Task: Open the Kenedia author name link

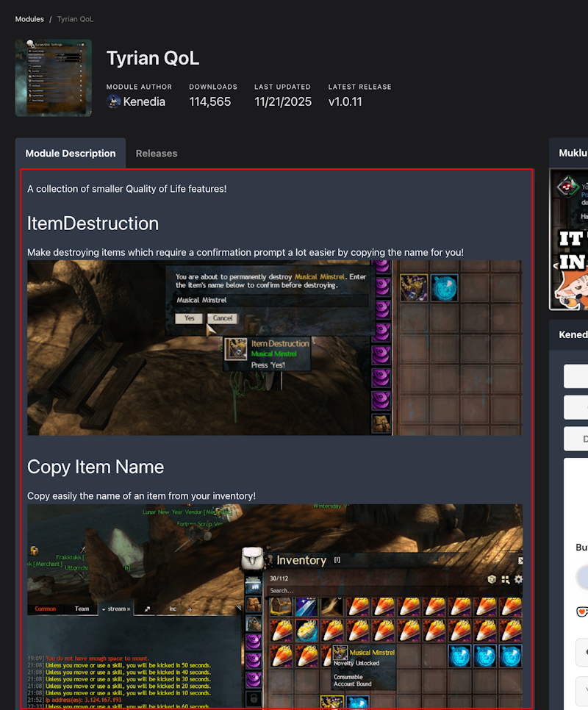Action: pyautogui.click(x=144, y=102)
